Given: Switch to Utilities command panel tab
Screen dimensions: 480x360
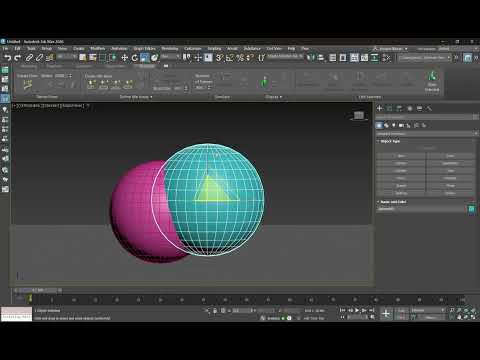Looking at the screenshot, I should click(x=429, y=108).
